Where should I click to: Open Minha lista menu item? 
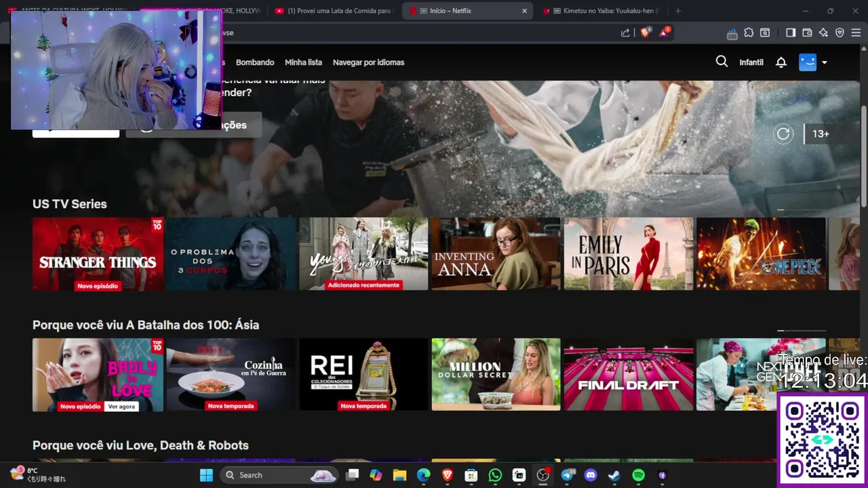(x=303, y=62)
